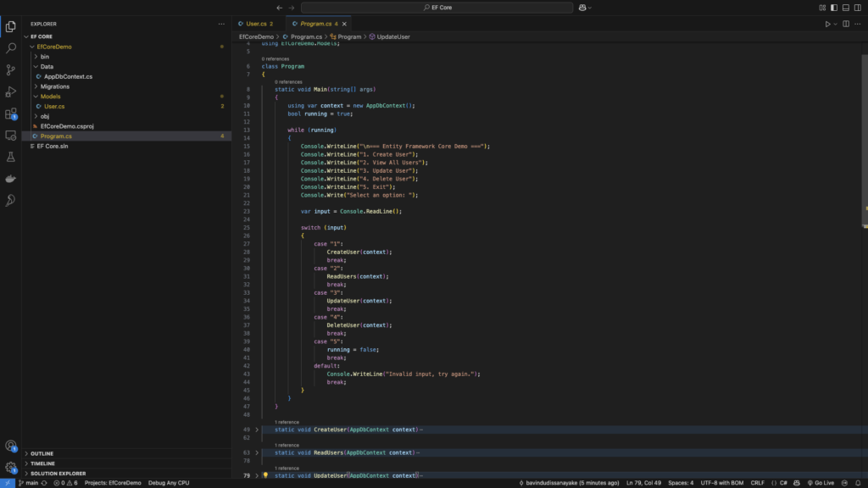Split the editor to the right
This screenshot has width=868, height=488.
(x=846, y=24)
